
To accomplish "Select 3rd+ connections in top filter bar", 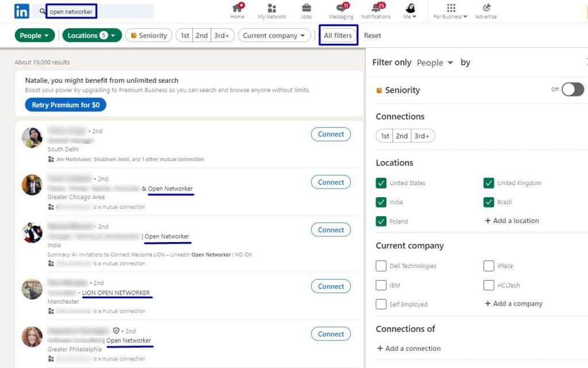I will pyautogui.click(x=222, y=35).
